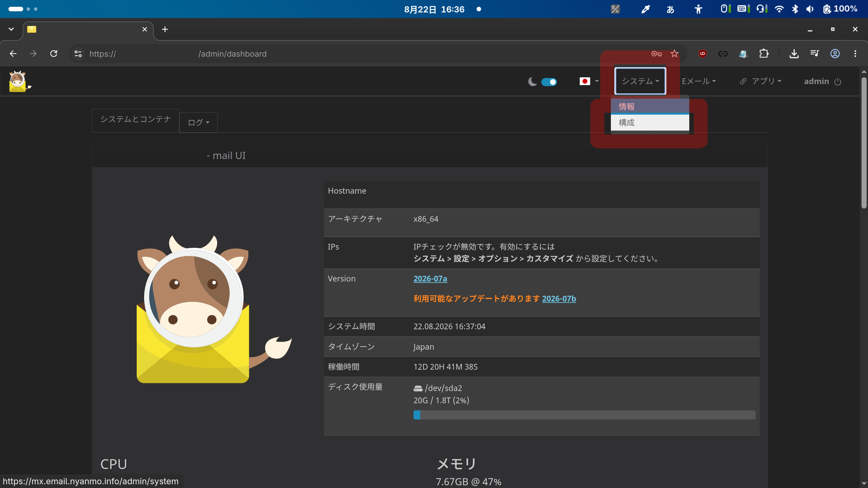
Task: Click the headset battery tray icon
Action: [x=761, y=9]
